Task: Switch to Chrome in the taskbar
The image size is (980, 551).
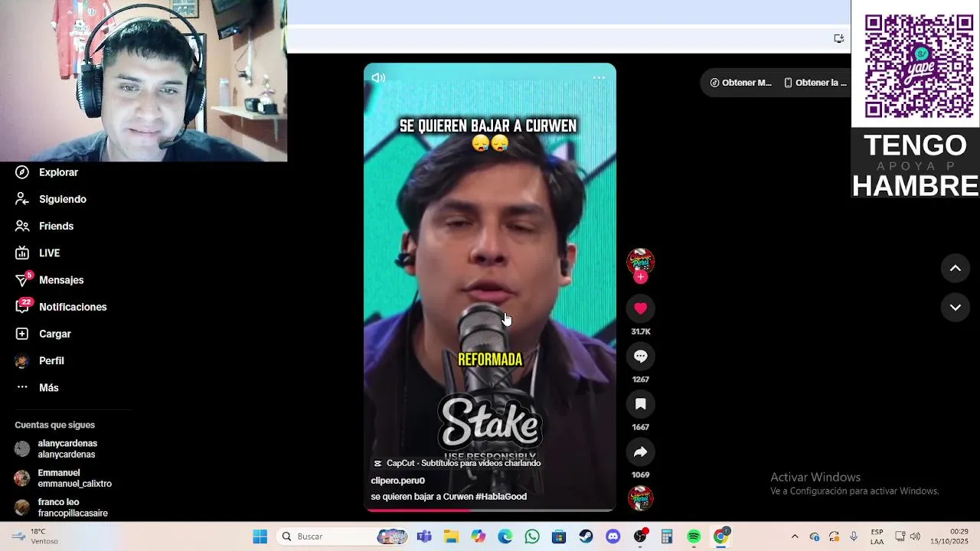Action: click(x=721, y=536)
